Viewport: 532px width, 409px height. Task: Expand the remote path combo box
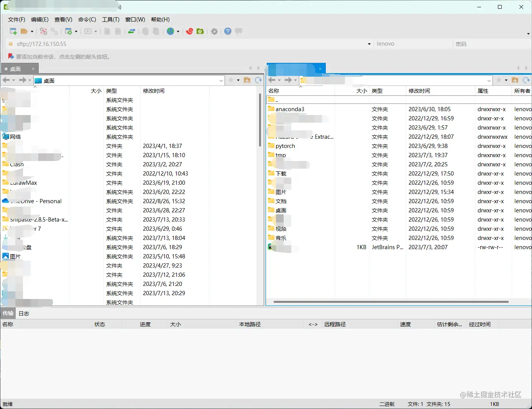pos(489,81)
